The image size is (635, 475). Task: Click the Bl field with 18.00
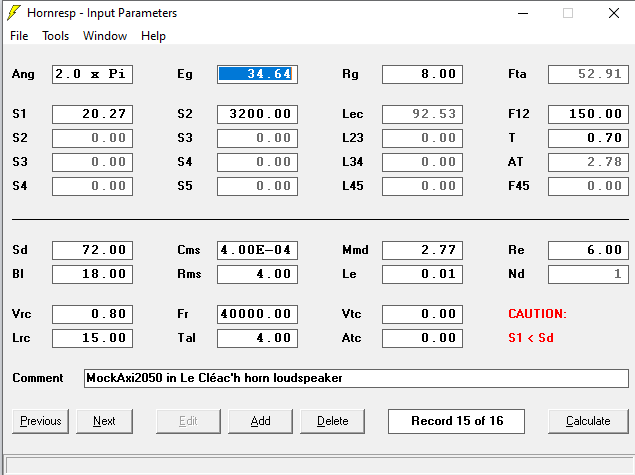click(92, 274)
